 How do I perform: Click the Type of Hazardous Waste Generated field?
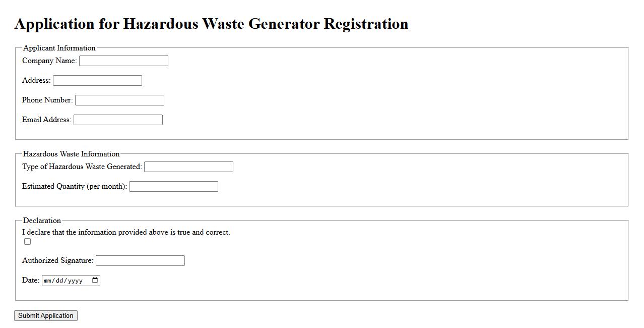[188, 167]
